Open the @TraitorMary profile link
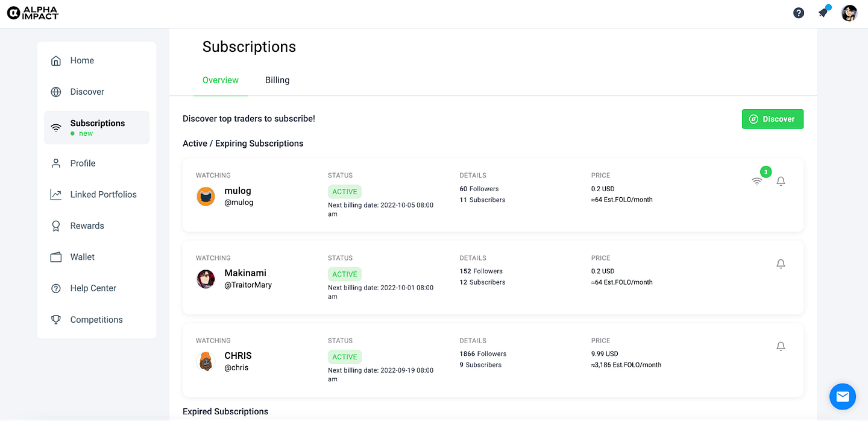The image size is (868, 421). click(x=248, y=285)
